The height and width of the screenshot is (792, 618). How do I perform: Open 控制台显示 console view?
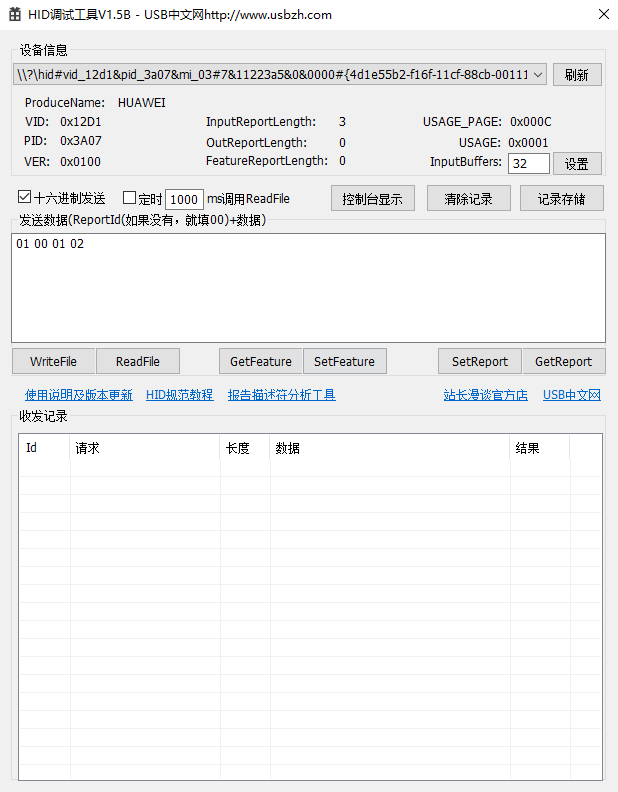pyautogui.click(x=372, y=198)
